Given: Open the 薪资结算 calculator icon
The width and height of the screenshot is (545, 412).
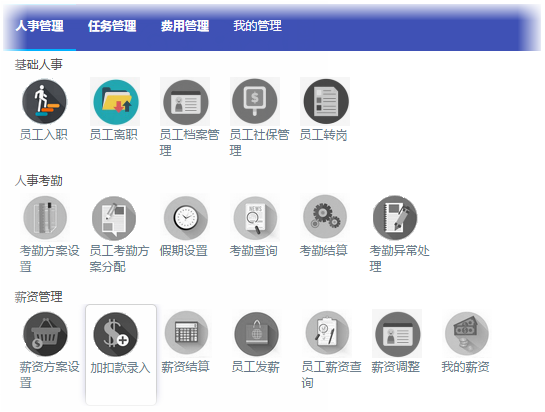Looking at the screenshot, I should click(186, 333).
